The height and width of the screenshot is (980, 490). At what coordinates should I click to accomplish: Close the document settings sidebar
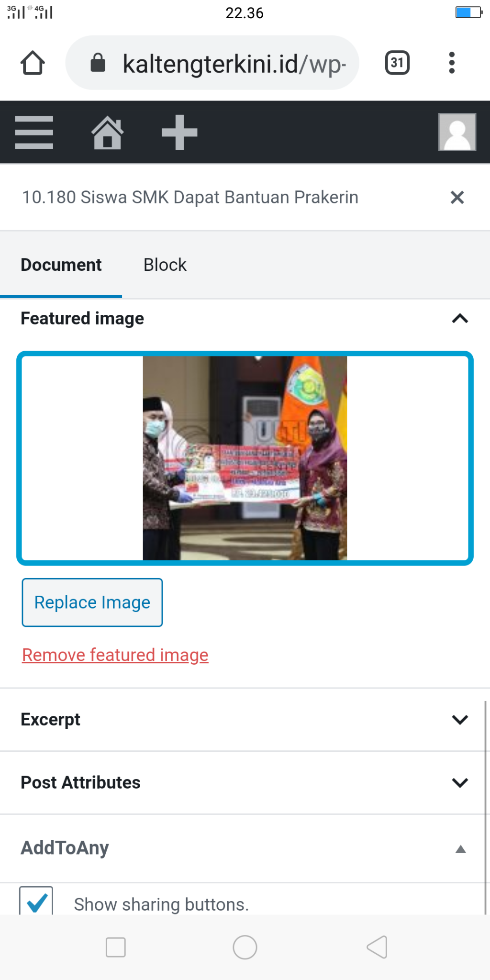pos(457,197)
